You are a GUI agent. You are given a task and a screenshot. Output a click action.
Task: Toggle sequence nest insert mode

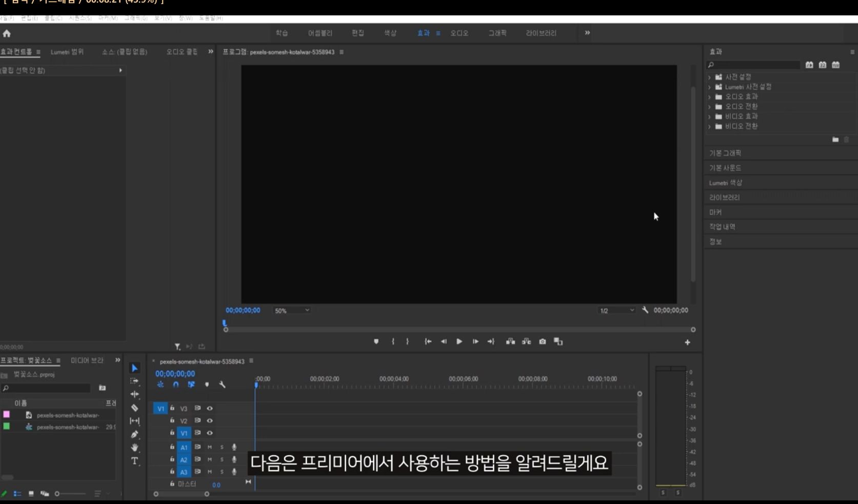[161, 385]
